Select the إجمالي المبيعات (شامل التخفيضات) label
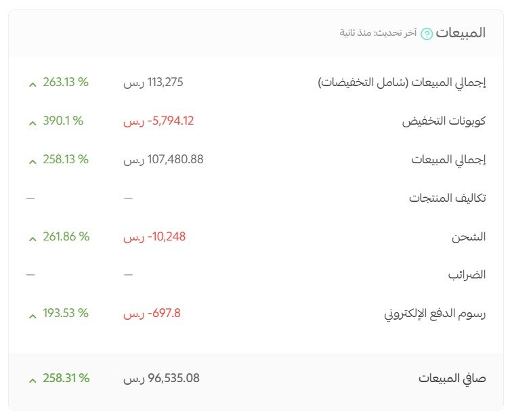The image size is (514, 420). click(402, 83)
